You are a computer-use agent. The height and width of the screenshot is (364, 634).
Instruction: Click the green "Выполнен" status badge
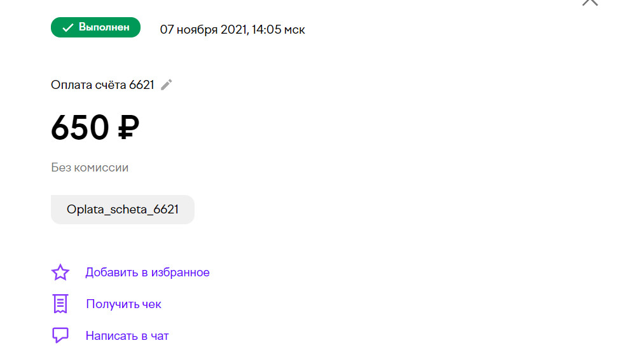pyautogui.click(x=96, y=27)
